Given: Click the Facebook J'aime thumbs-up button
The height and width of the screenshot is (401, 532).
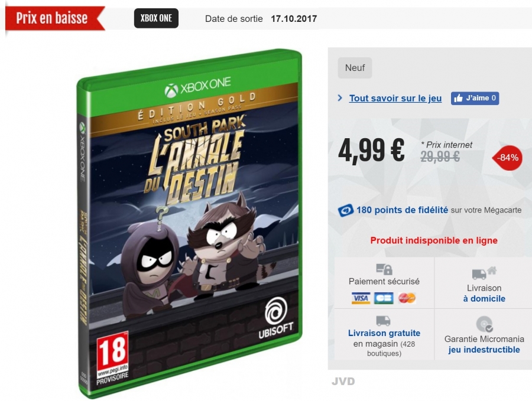Looking at the screenshot, I should coord(475,98).
